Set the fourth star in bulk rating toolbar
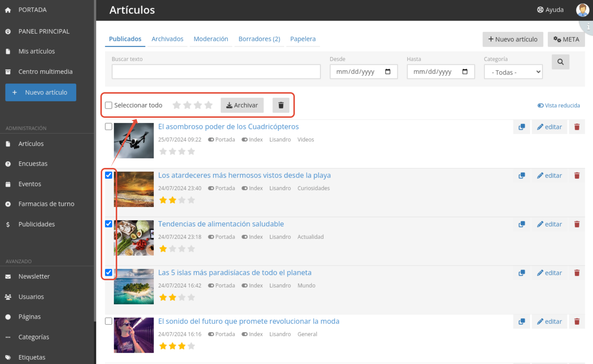Screen dimensions: 593x364 208,105
